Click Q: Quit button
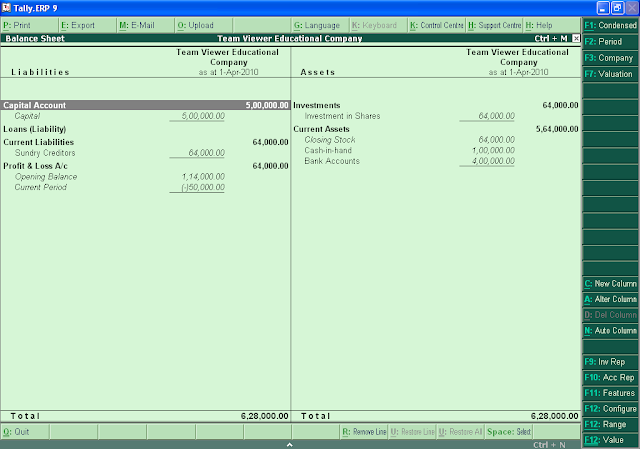This screenshot has width=640, height=449. click(25, 432)
